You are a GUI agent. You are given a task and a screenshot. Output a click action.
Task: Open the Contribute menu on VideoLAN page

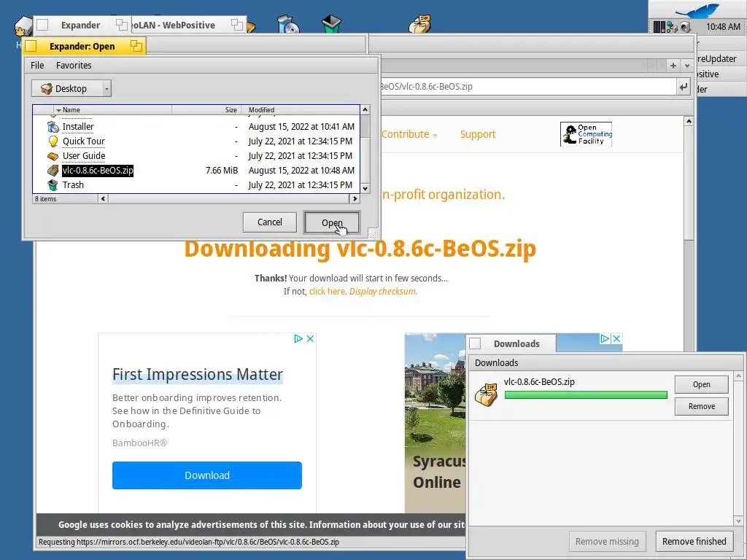click(x=409, y=134)
